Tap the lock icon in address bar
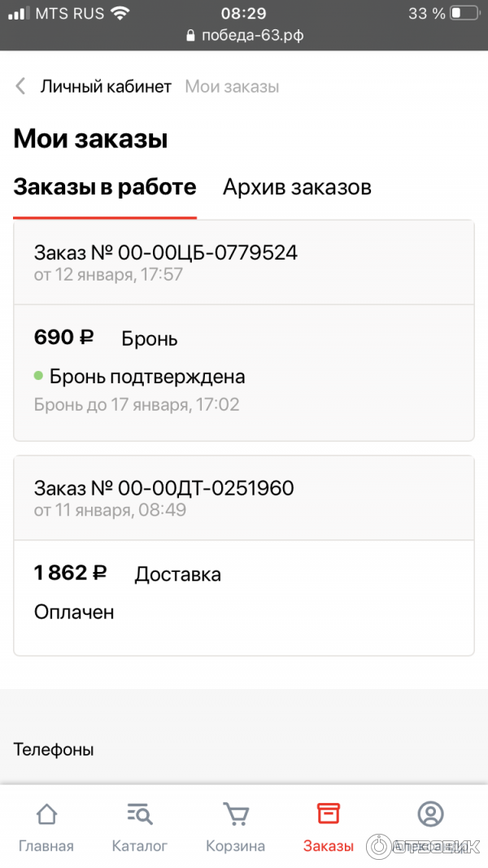Viewport: 488px width, 868px height. 191,37
